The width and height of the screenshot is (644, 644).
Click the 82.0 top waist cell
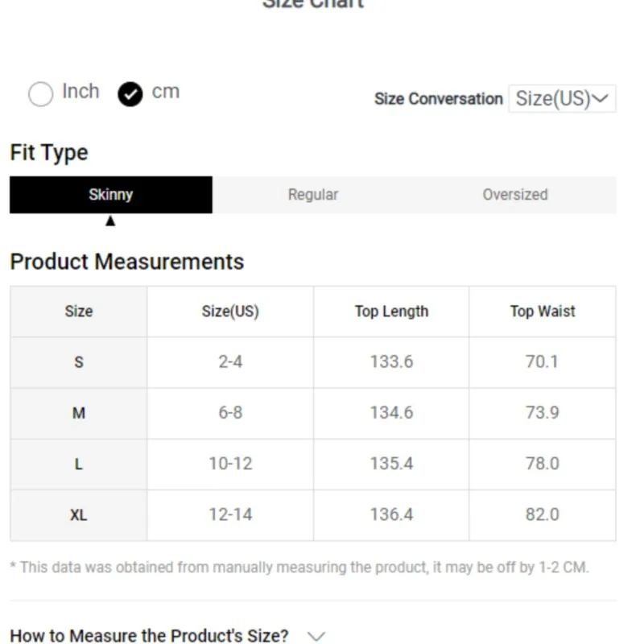(543, 515)
